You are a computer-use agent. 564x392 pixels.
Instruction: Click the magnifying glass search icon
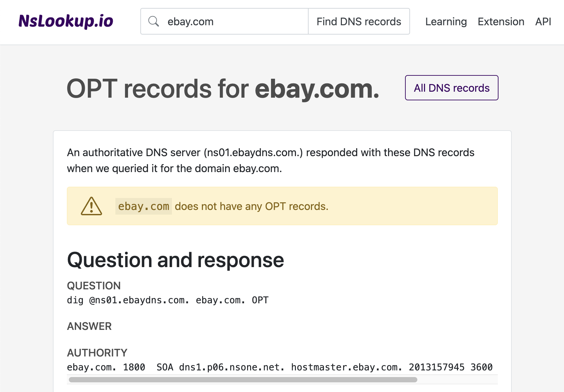coord(154,21)
